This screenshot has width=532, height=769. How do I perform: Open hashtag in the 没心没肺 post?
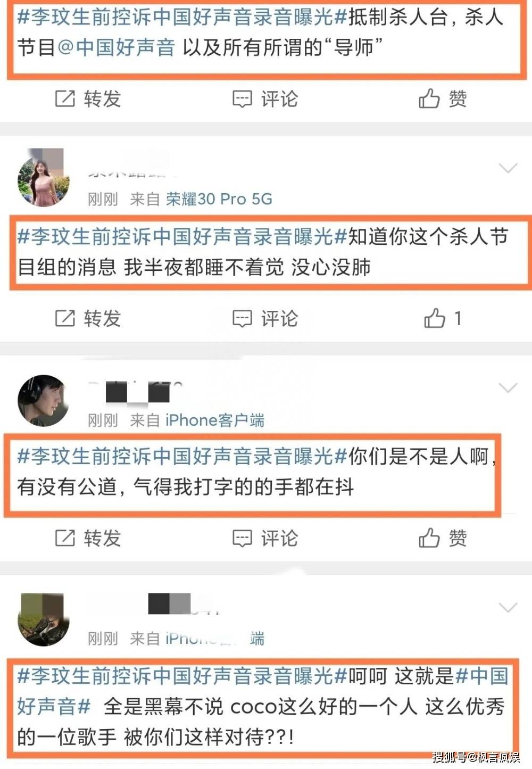(x=182, y=236)
